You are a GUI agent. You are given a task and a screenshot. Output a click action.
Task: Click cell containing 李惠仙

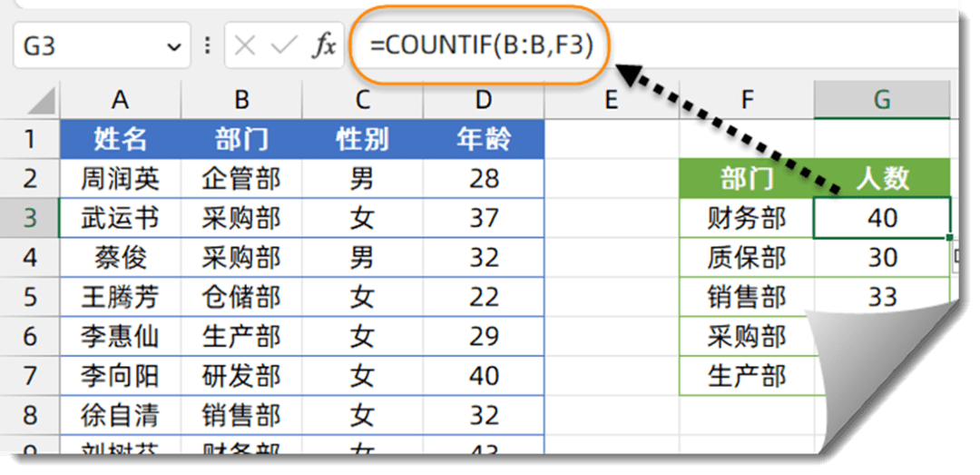120,336
